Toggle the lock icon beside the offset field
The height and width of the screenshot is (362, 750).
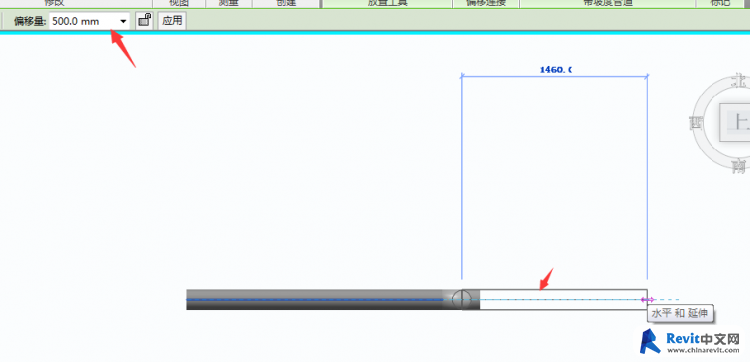point(144,21)
